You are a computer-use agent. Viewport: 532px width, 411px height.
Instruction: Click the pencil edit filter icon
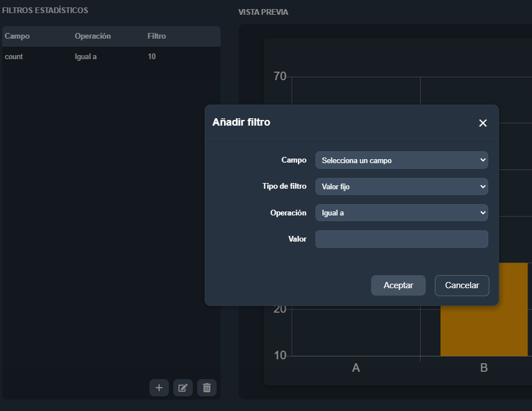coord(183,388)
